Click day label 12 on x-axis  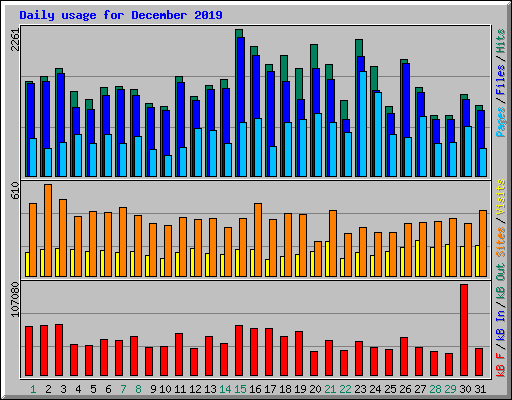tap(195, 389)
